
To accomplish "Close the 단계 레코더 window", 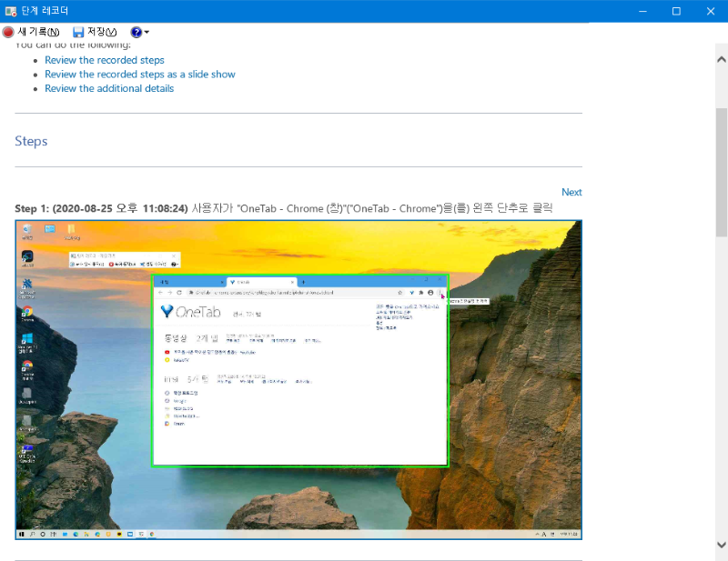I will click(x=711, y=11).
